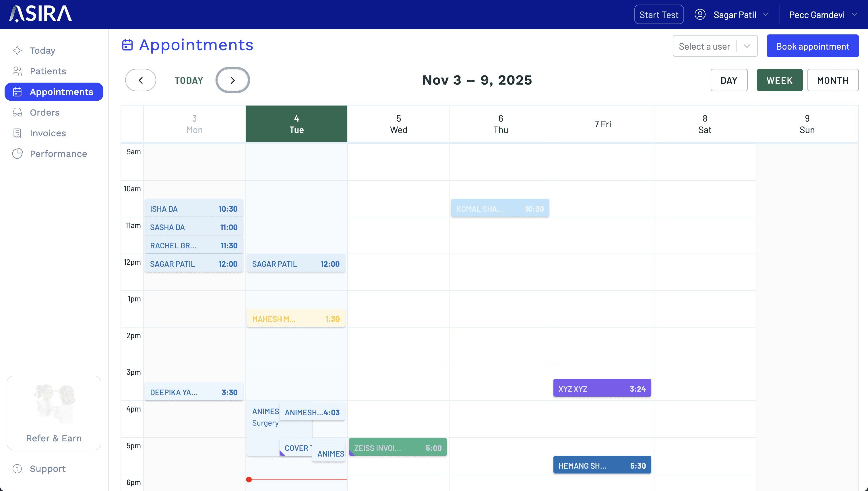This screenshot has width=868, height=491.
Task: Switch calendar to Week view
Action: click(x=779, y=80)
